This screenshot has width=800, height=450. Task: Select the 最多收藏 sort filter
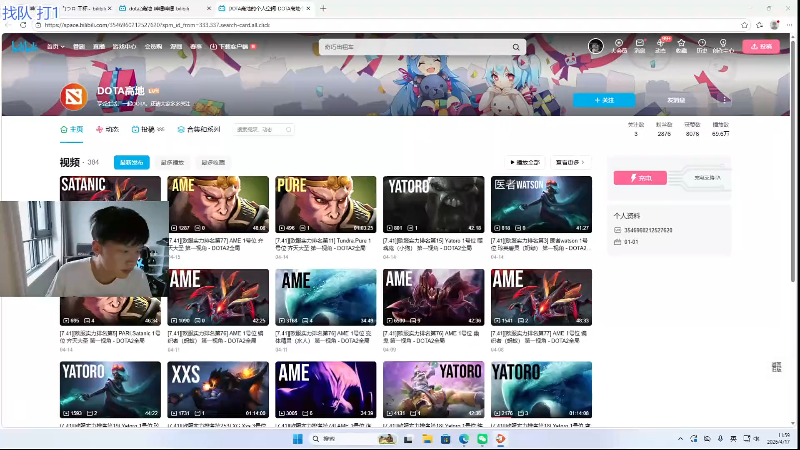click(x=213, y=162)
